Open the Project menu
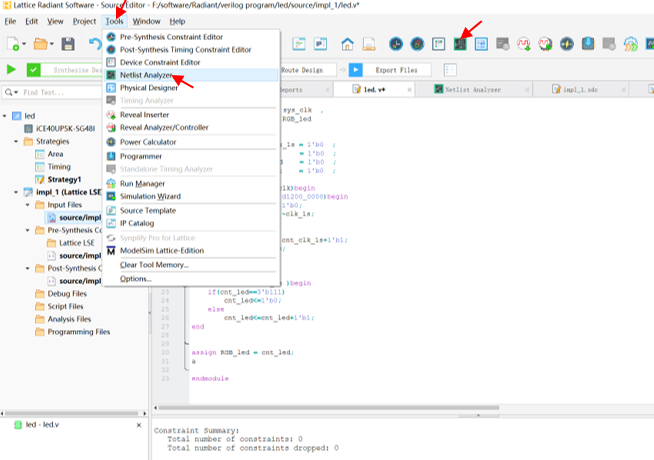654x460 pixels. [x=84, y=21]
